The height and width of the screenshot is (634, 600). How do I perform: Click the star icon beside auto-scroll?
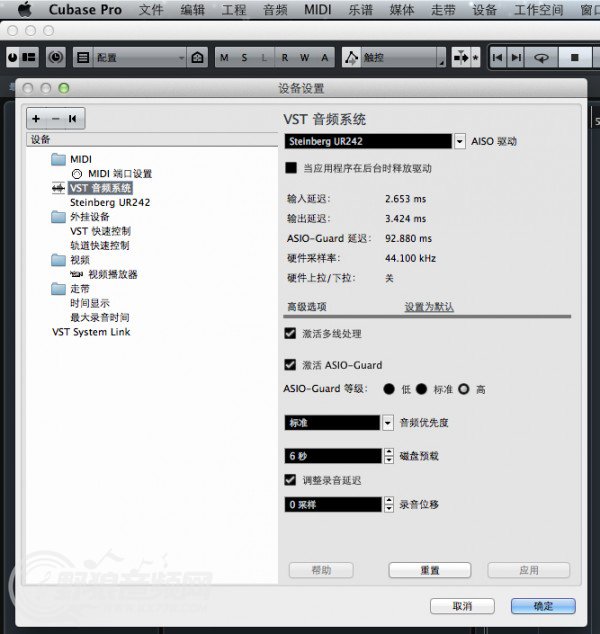(475, 57)
